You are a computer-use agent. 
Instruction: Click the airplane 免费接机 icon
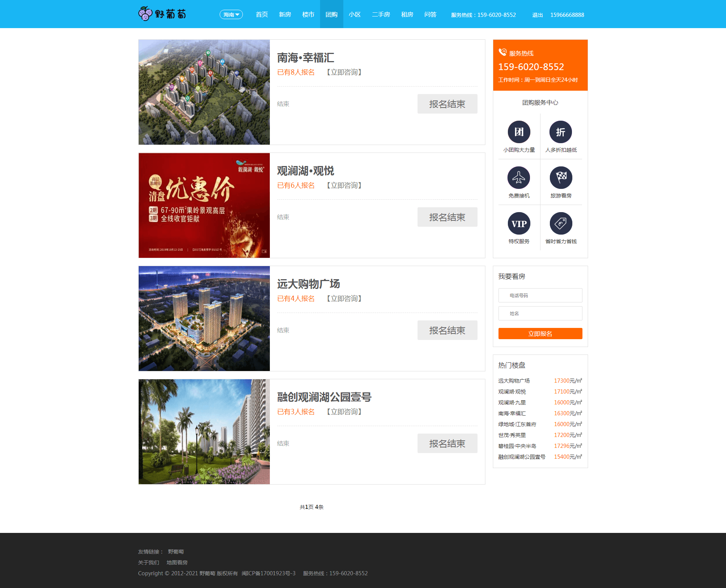[519, 178]
